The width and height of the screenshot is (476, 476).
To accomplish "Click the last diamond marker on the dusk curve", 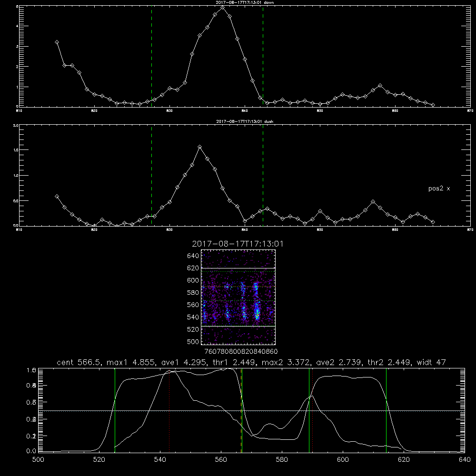I will [433, 222].
